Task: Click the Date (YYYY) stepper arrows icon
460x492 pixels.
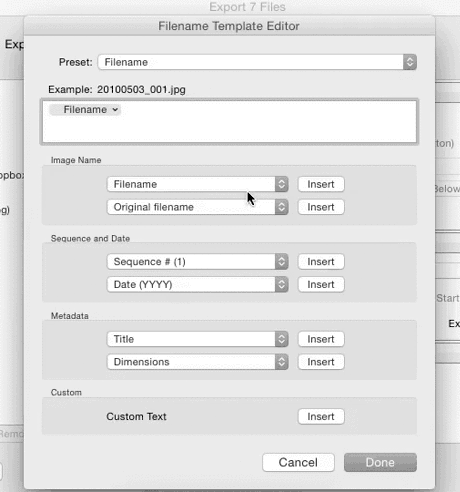Action: tap(282, 284)
